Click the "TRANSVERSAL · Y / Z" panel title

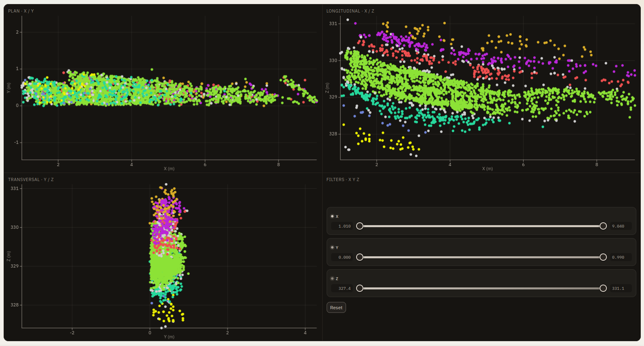[x=31, y=179]
